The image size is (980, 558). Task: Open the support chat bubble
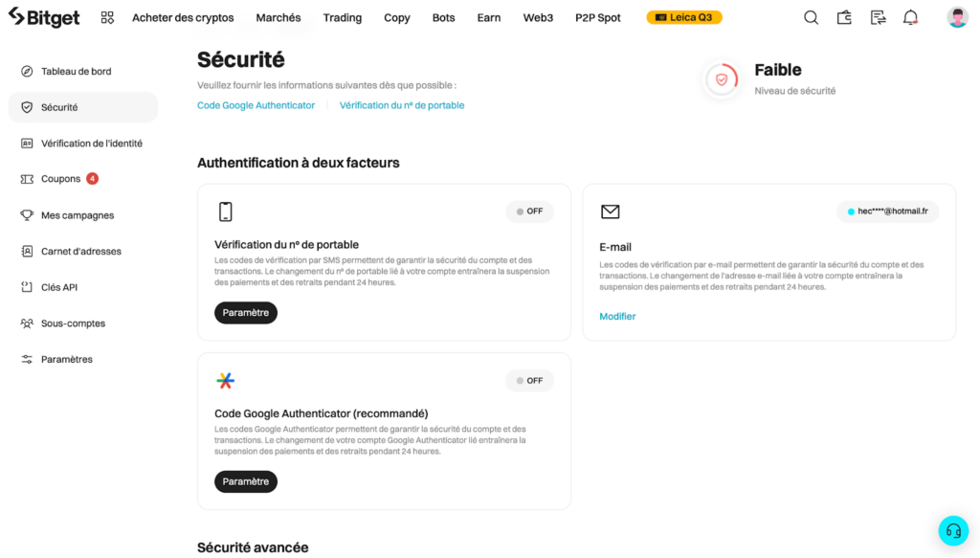pyautogui.click(x=953, y=530)
